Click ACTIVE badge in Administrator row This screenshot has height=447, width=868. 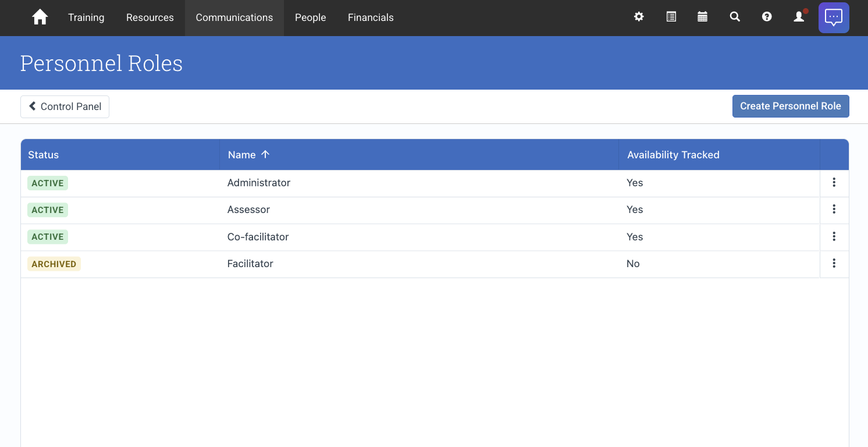tap(48, 183)
